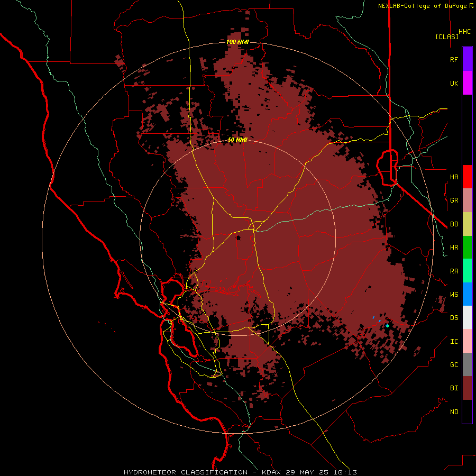Screen dimensions: 476x476
Task: Click the DS legend label
Action: click(x=454, y=318)
